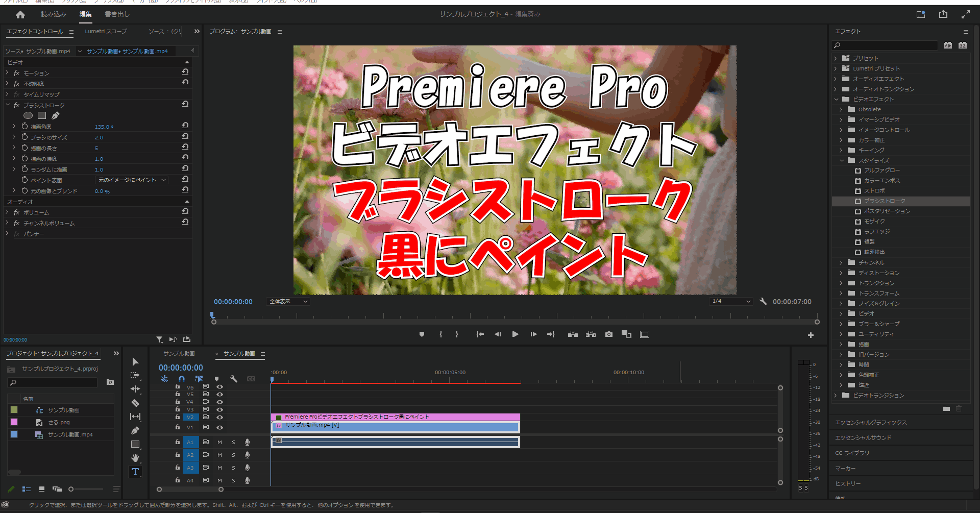This screenshot has height=513, width=980.
Task: Switch to the 読み込み workspace tab
Action: pyautogui.click(x=54, y=14)
